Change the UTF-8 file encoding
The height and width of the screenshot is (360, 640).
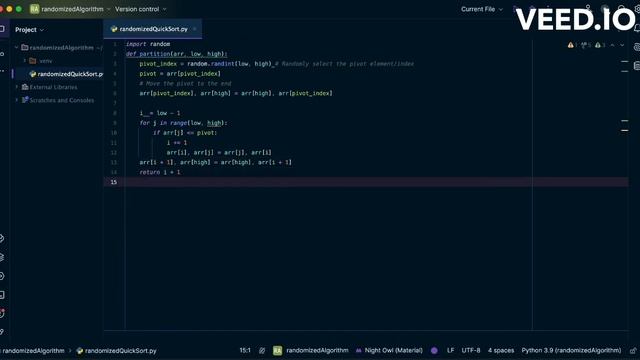(471, 350)
